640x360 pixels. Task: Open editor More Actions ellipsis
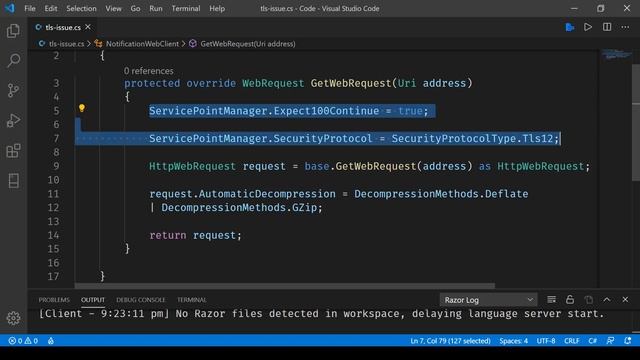point(625,27)
